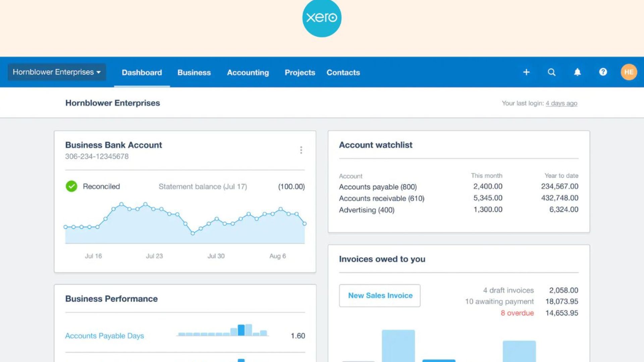
Task: Click the Hornblower Enterprises page title
Action: click(x=112, y=103)
